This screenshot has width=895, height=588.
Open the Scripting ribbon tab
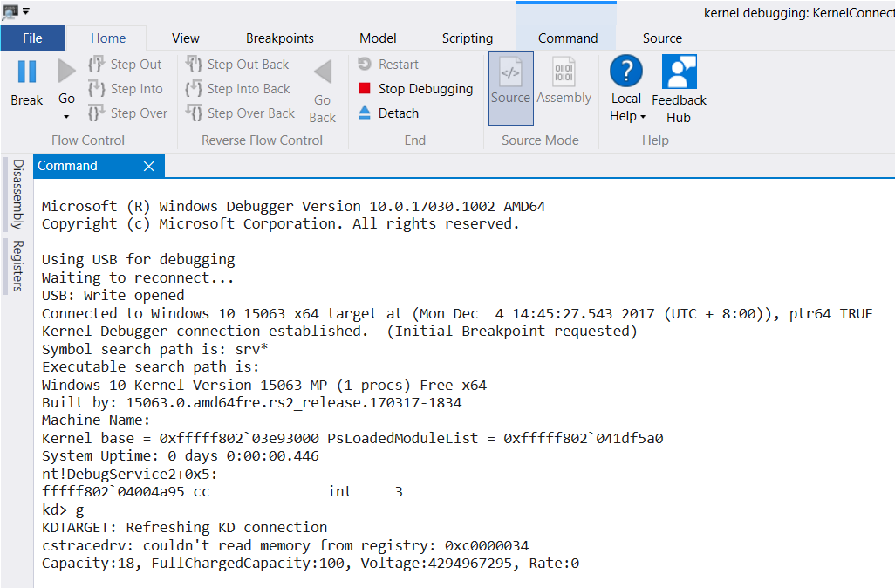(468, 38)
